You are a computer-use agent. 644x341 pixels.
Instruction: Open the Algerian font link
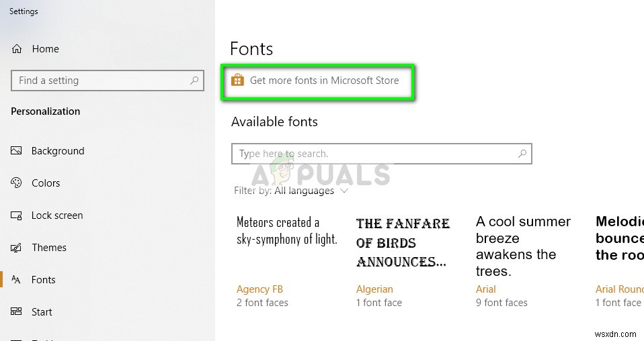tap(374, 289)
